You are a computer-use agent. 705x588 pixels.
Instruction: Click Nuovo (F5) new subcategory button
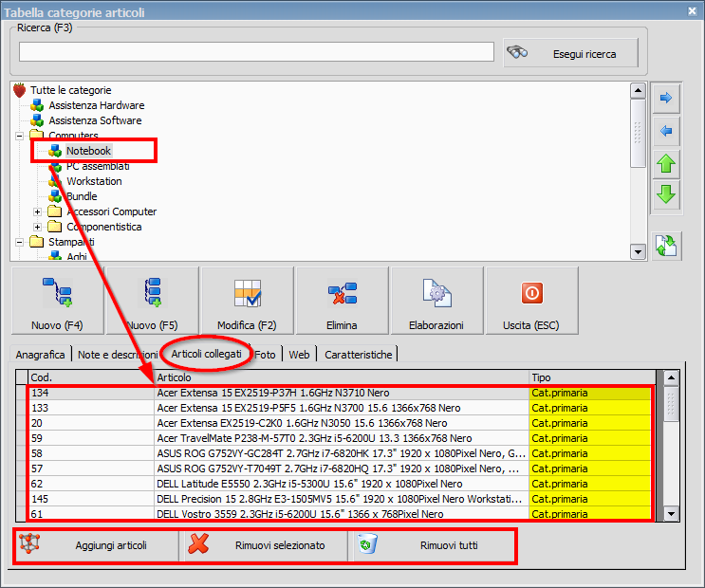pyautogui.click(x=153, y=301)
